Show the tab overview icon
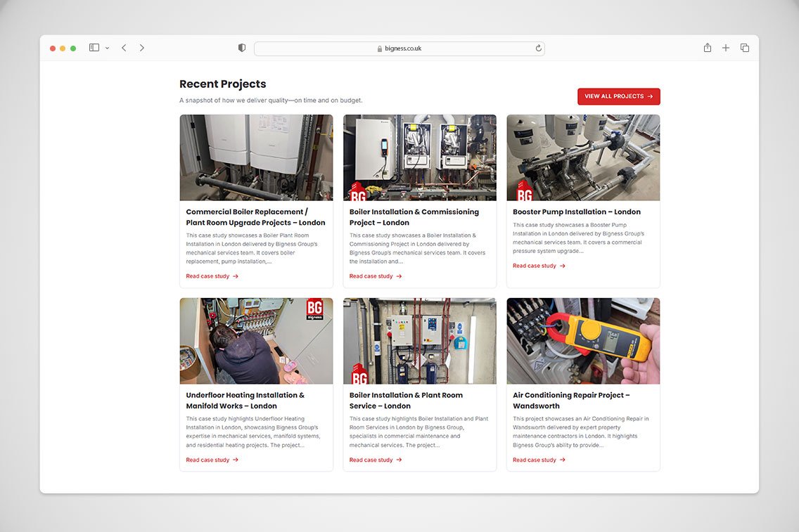Image resolution: width=799 pixels, height=532 pixels. coord(744,48)
